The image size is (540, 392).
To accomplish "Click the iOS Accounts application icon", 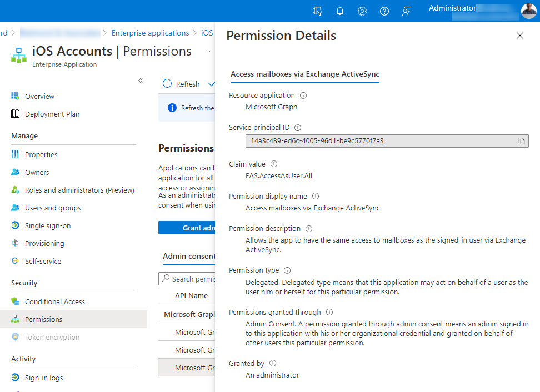I will pos(18,56).
